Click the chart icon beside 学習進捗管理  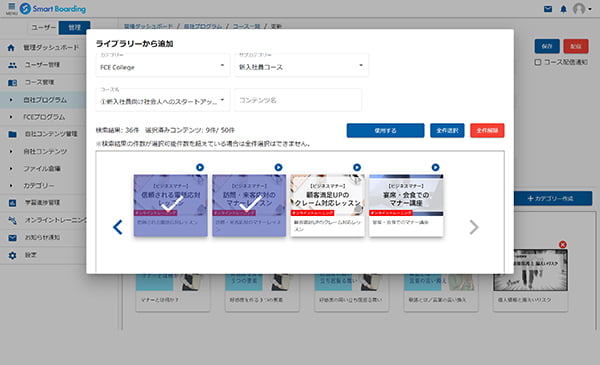click(12, 203)
